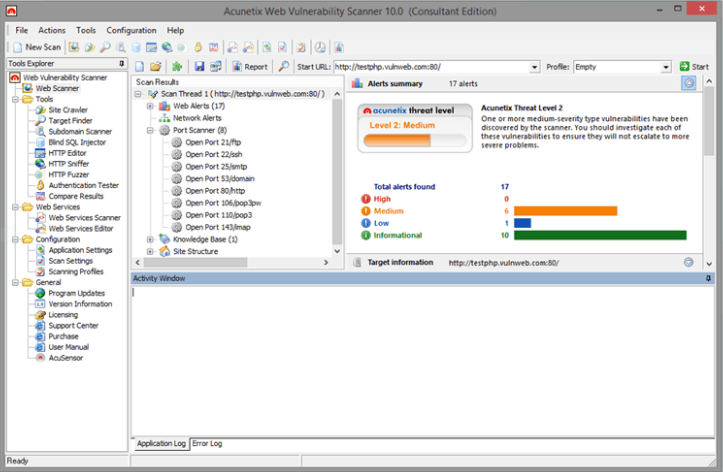723x472 pixels.
Task: Collapse the Alerts summary section arrow
Action: (688, 83)
